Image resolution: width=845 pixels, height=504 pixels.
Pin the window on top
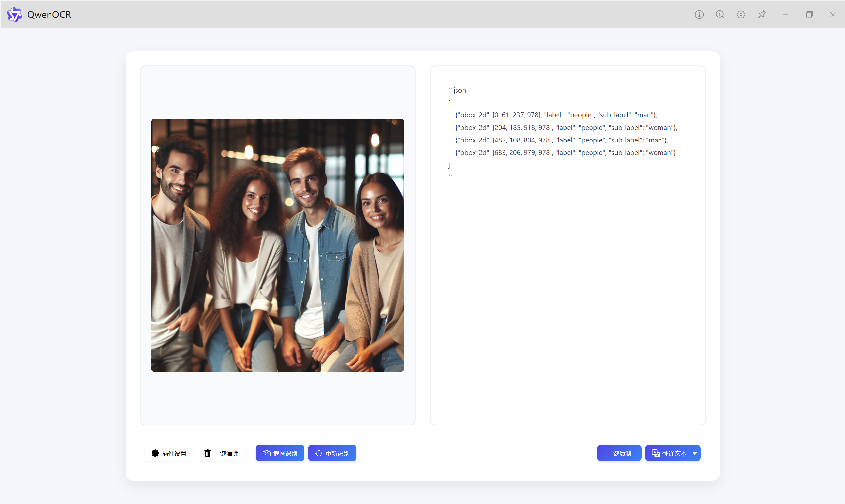tap(762, 14)
